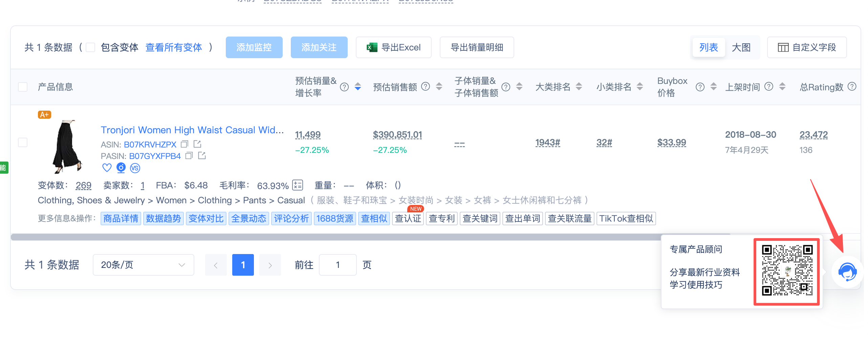Sort by 预估销售额 column
Image resolution: width=868 pixels, height=343 pixels.
(439, 87)
